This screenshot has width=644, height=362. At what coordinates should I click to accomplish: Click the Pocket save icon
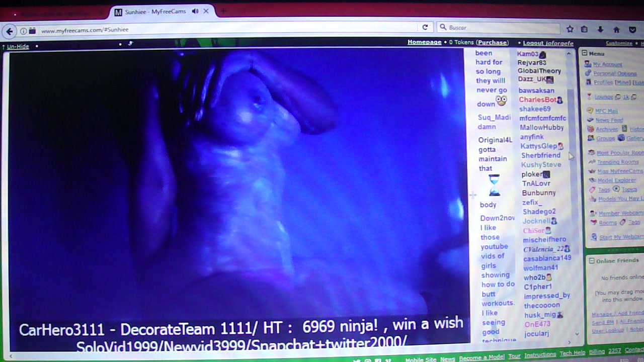click(x=633, y=30)
